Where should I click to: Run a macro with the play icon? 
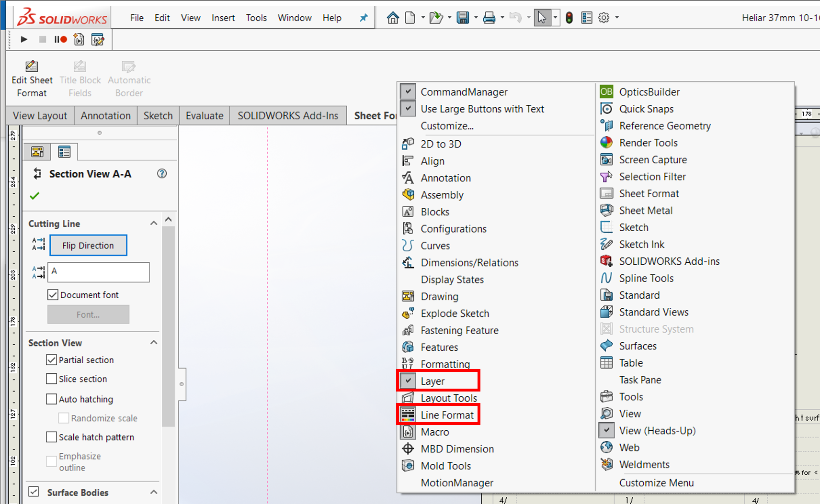(x=23, y=39)
